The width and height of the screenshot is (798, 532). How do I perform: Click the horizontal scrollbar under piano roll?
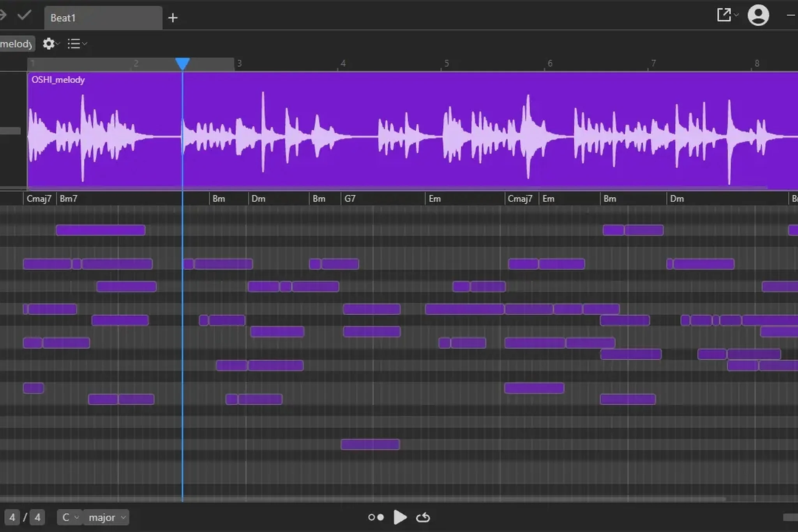(x=362, y=499)
